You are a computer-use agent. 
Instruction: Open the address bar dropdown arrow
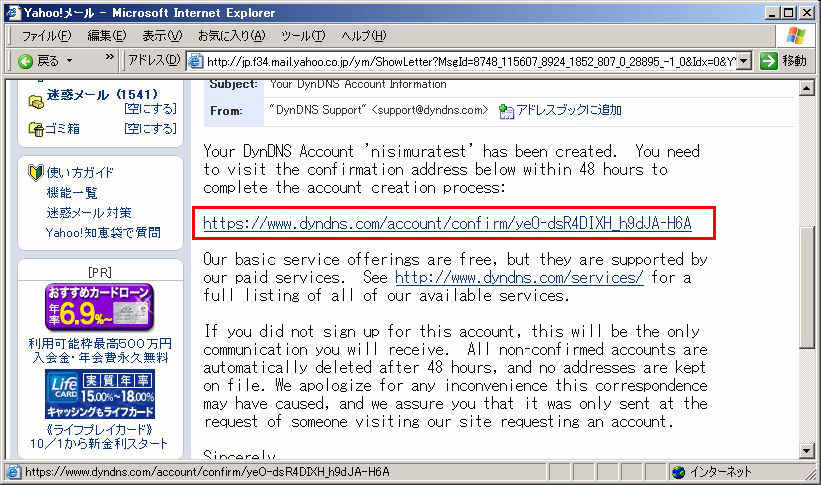[x=745, y=61]
